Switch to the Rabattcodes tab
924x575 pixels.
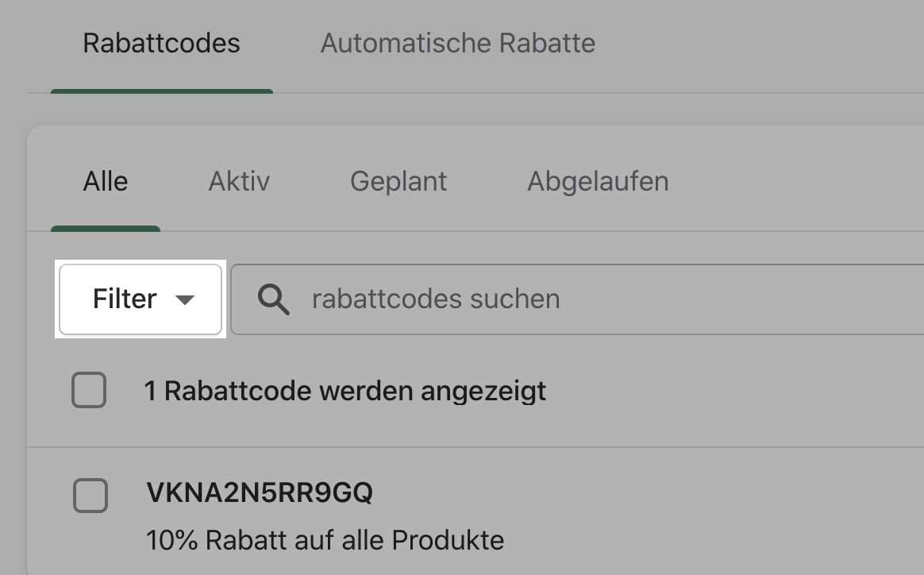(x=161, y=43)
